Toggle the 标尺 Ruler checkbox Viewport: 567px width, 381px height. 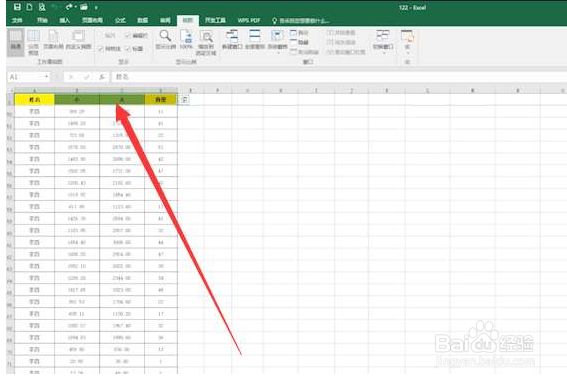(107, 35)
